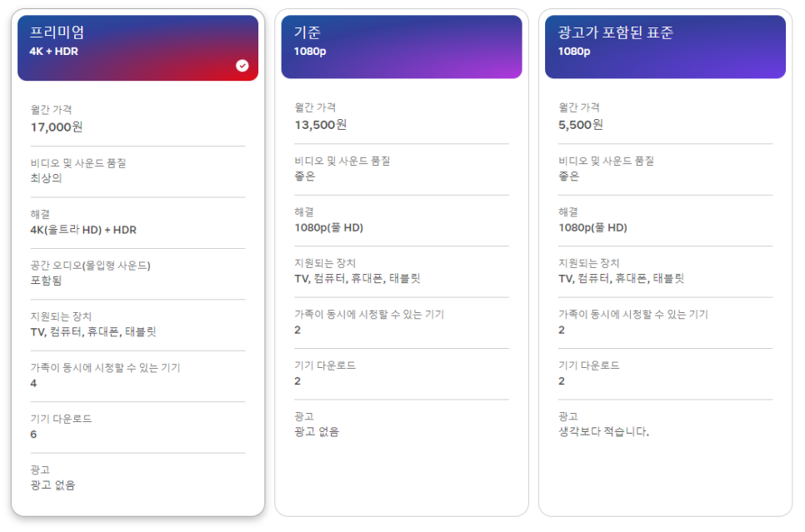Select the 광고가 포함된 표준 plan header
The height and width of the screenshot is (532, 805).
[x=665, y=47]
